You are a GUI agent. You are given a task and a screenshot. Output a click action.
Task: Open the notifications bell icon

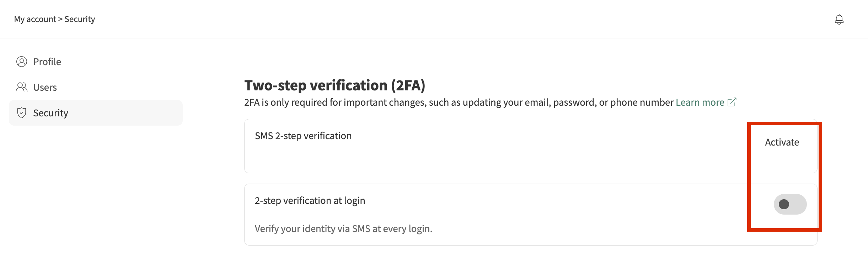(x=839, y=19)
